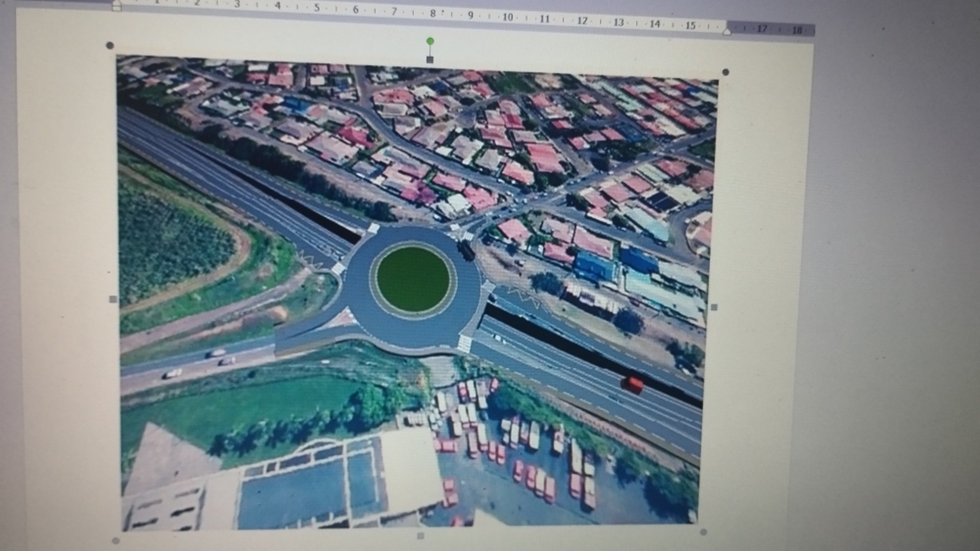
Task: Click the ruler at the 5 mark
Action: pos(316,8)
